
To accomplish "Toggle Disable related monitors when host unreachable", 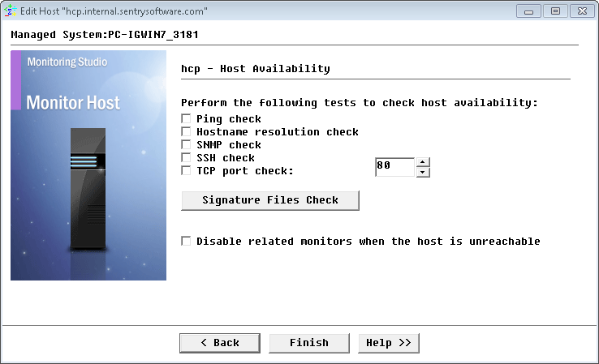I will [x=186, y=241].
